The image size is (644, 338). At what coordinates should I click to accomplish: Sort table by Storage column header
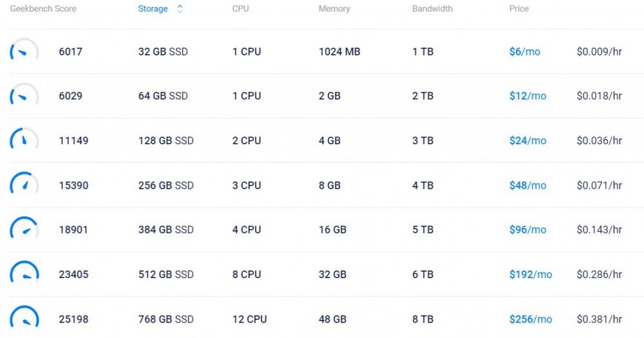(x=153, y=9)
